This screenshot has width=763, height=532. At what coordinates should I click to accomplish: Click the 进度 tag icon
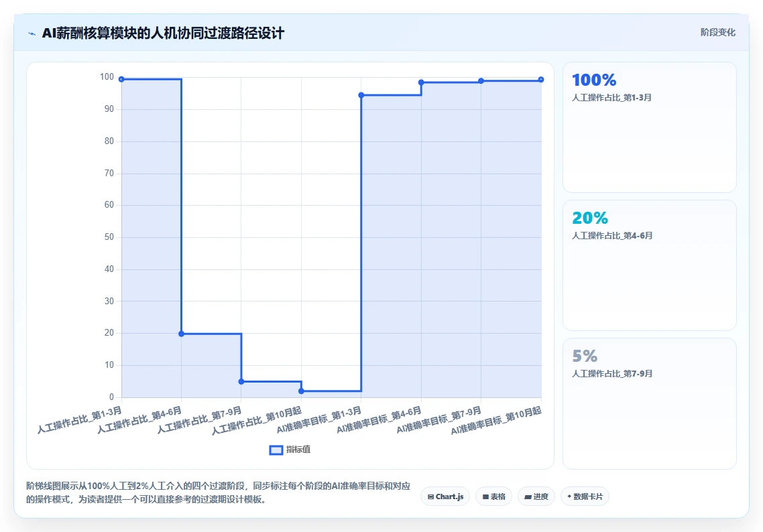[x=528, y=497]
